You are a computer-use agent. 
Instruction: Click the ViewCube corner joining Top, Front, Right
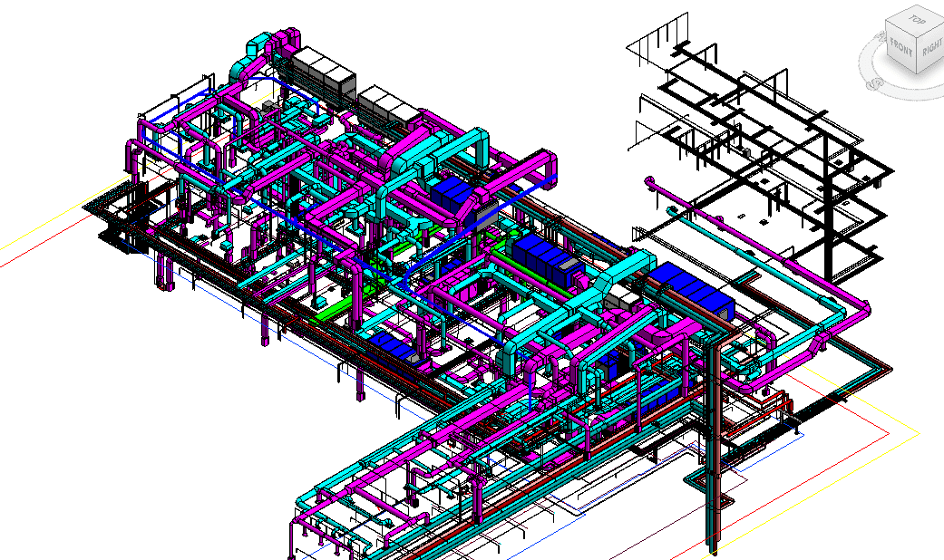point(918,35)
